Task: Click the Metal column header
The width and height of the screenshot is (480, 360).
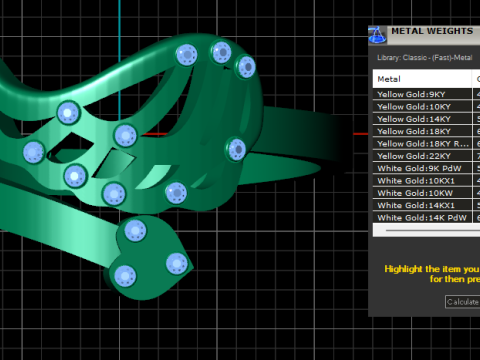Action: [x=422, y=79]
